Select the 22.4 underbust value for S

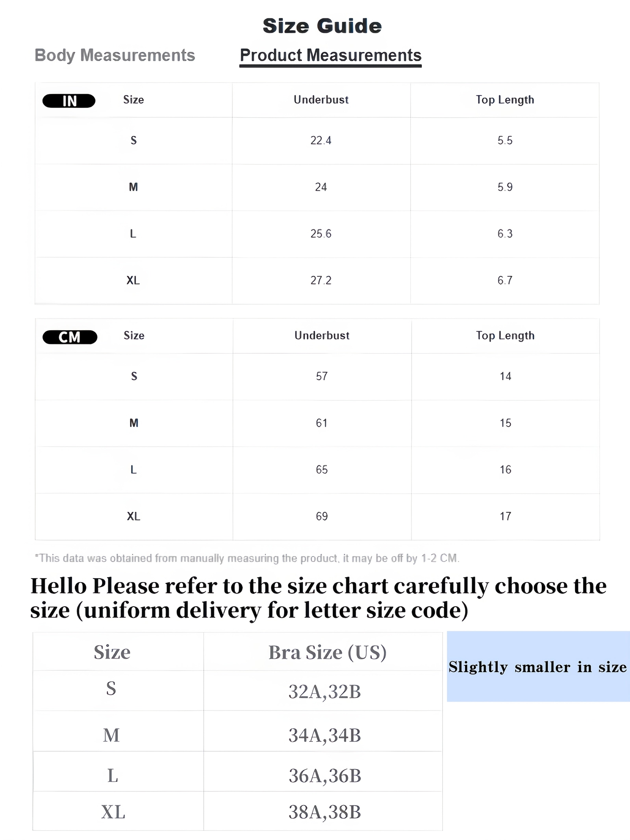321,140
